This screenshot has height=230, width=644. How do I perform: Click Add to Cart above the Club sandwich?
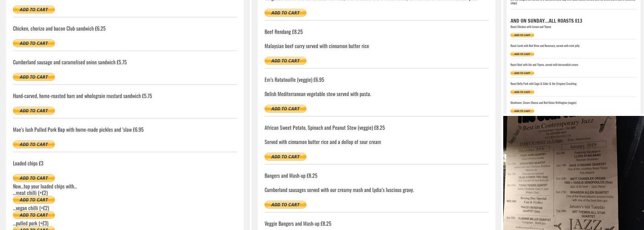click(x=34, y=10)
